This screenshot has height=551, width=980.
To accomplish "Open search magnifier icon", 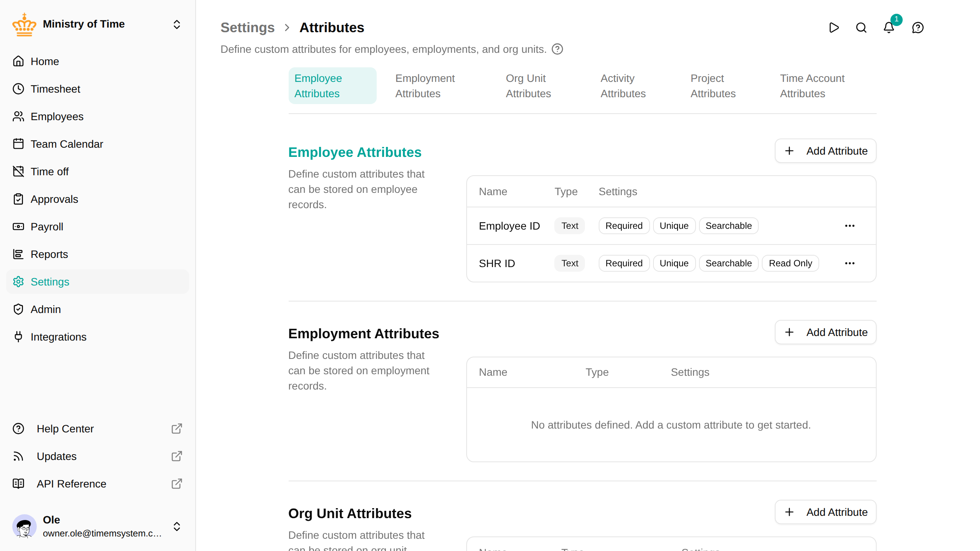I will click(861, 28).
